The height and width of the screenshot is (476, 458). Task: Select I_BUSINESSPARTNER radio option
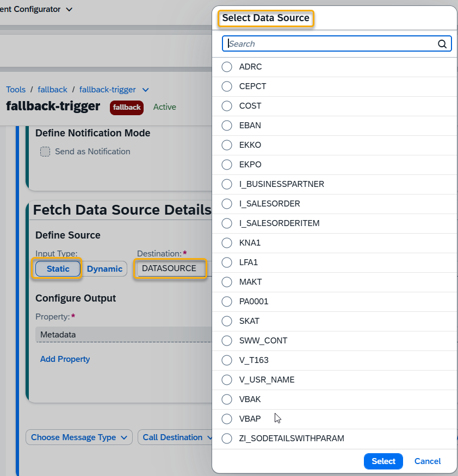pos(227,184)
